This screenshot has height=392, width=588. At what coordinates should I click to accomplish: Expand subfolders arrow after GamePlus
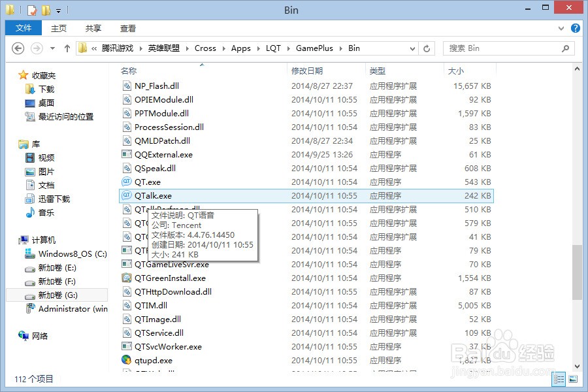tap(341, 48)
